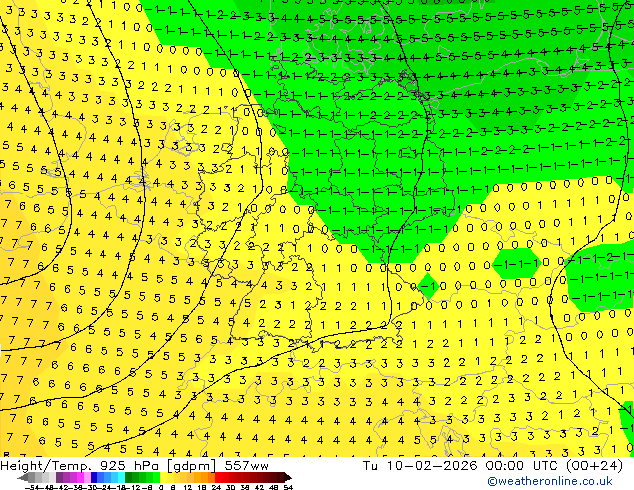Click the bright red legend swatch above 24
Screen dimensions: 634x490
tap(218, 477)
